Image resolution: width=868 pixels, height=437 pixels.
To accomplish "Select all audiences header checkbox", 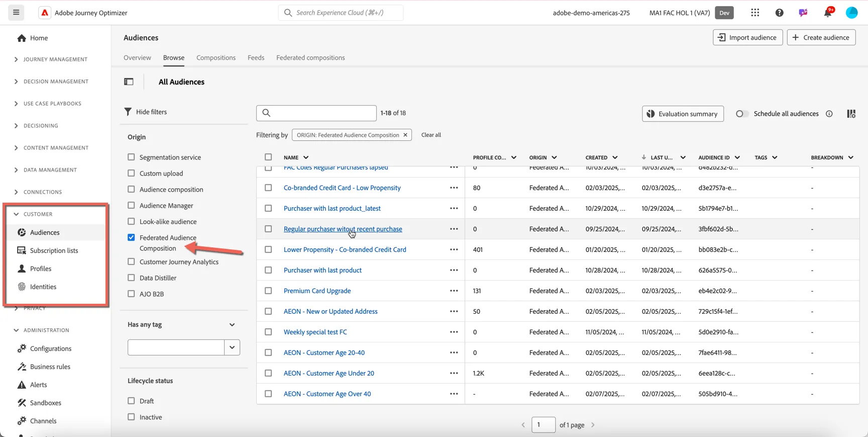I will (x=268, y=157).
